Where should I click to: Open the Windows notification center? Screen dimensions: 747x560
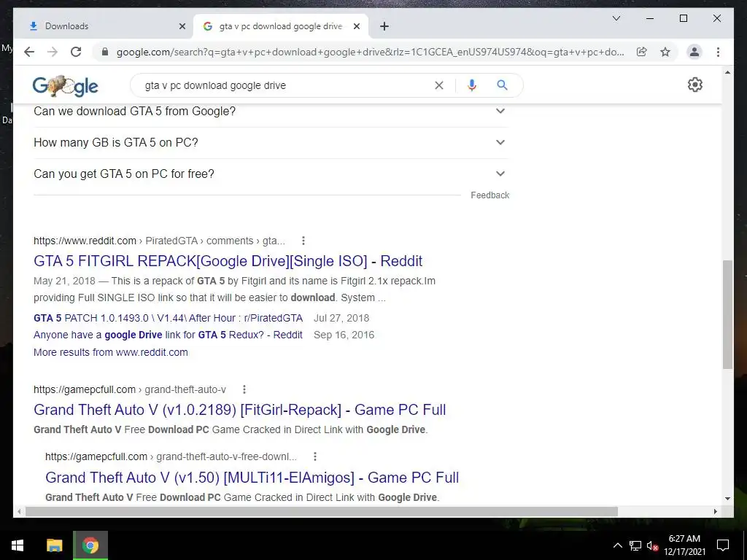pyautogui.click(x=723, y=545)
